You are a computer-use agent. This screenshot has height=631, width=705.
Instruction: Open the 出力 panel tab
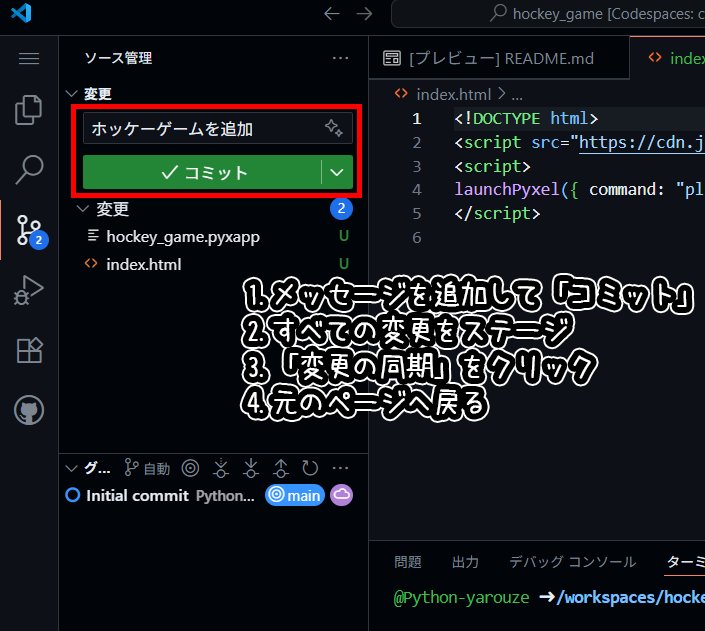click(x=465, y=562)
